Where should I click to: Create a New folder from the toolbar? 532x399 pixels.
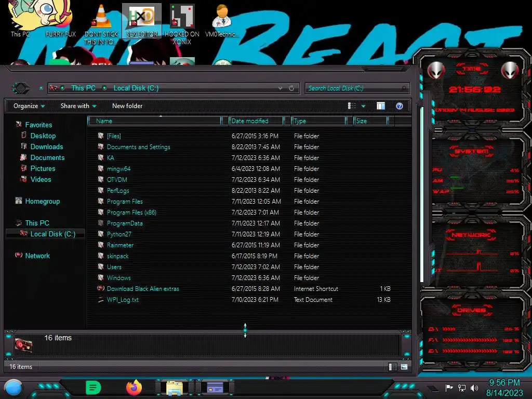tap(127, 106)
